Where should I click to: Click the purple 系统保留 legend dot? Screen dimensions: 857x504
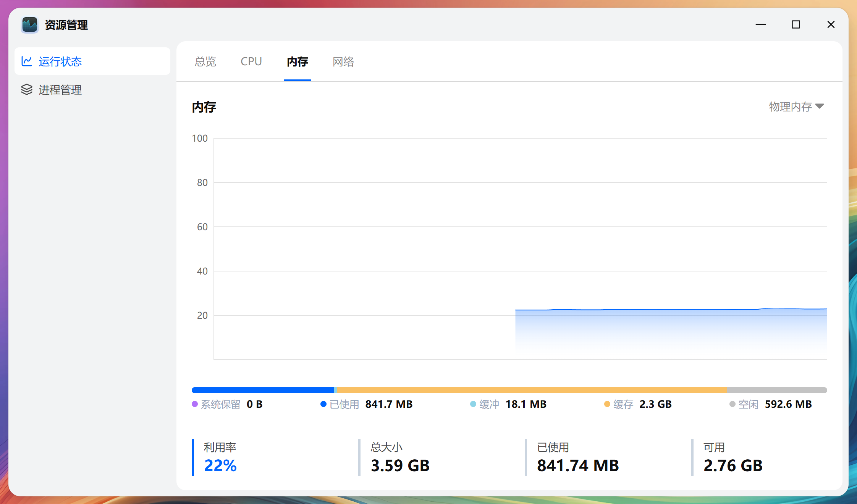tap(195, 404)
